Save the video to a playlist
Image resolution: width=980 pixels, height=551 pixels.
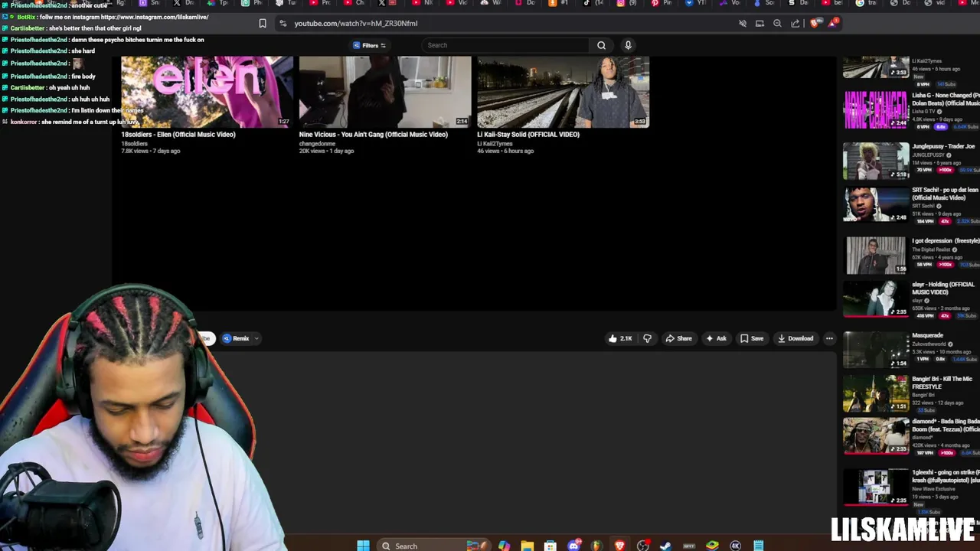(751, 338)
